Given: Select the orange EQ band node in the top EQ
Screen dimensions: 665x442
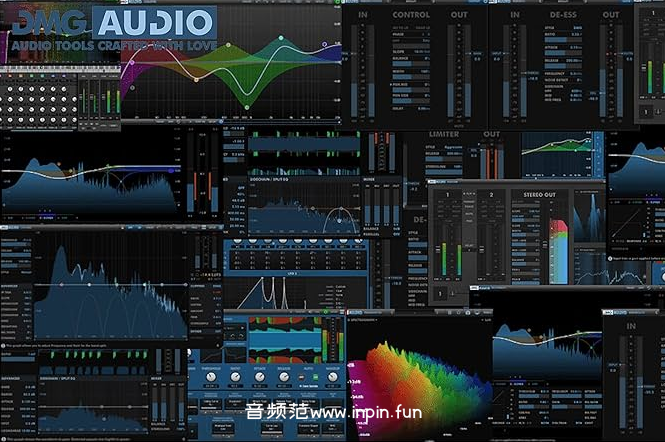Looking at the screenshot, I should point(196,80).
